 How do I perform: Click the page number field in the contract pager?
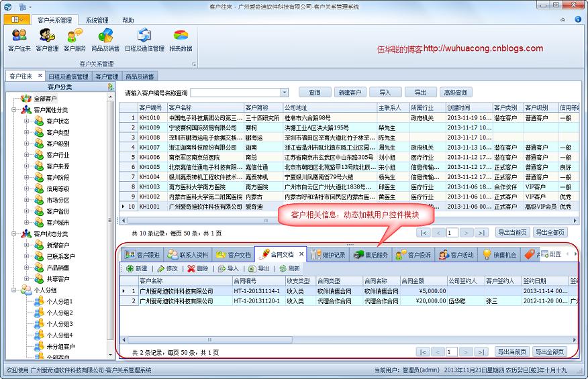point(452,352)
